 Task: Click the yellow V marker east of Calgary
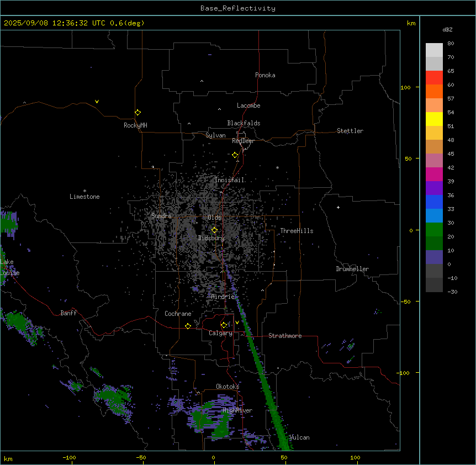237,323
